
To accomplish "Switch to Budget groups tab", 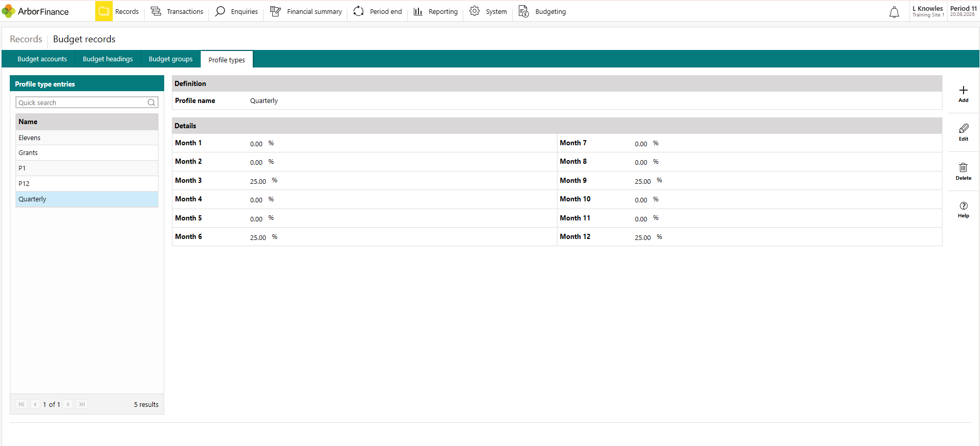I will (x=170, y=59).
